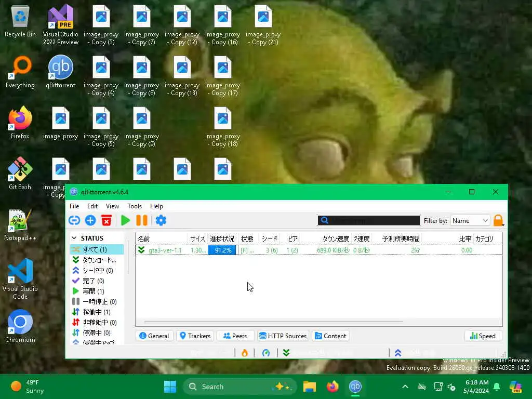Screen dimensions: 532x399
Task: Select 完了 (0) status filter
Action: pos(97,281)
